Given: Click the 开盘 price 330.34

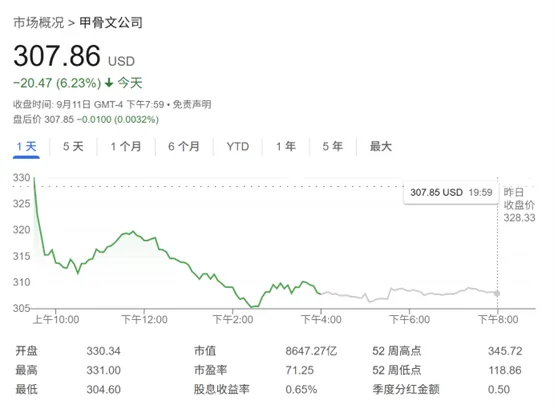Looking at the screenshot, I should (104, 351).
